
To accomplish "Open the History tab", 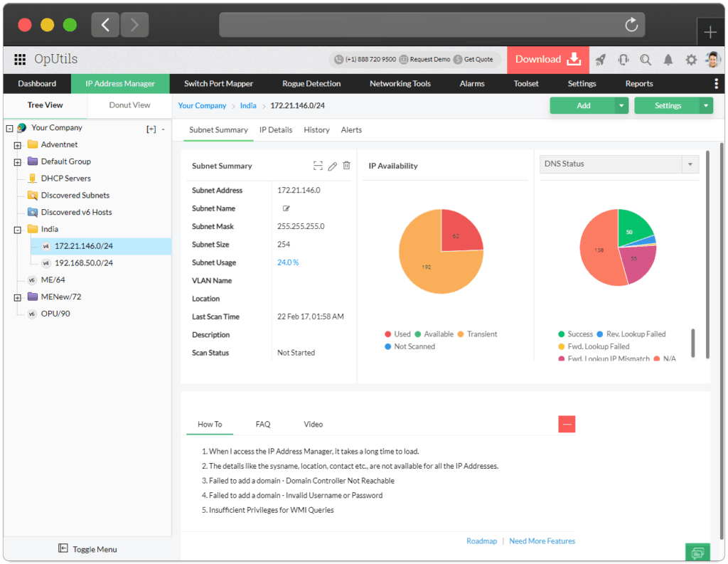I will [316, 130].
